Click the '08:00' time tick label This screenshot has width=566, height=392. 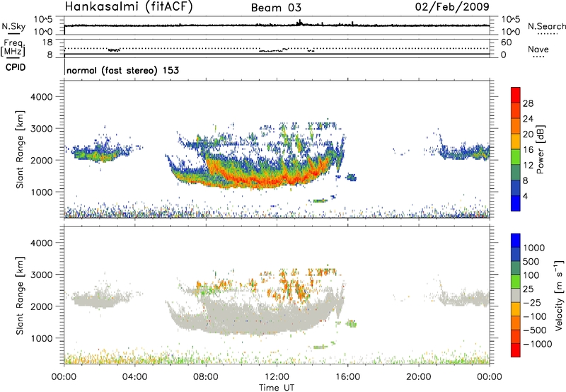[x=206, y=377]
